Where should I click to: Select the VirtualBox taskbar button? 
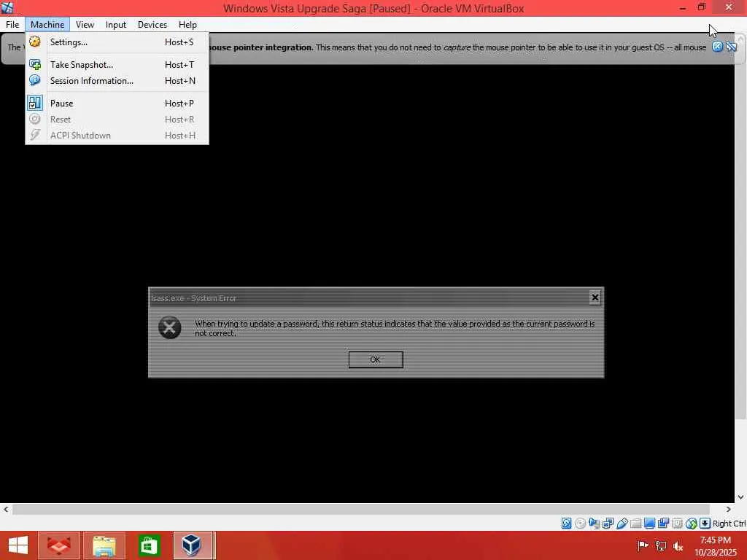(193, 545)
